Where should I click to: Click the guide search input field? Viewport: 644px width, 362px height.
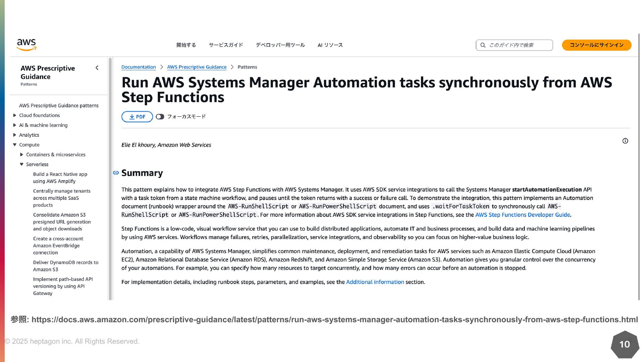coord(518,45)
